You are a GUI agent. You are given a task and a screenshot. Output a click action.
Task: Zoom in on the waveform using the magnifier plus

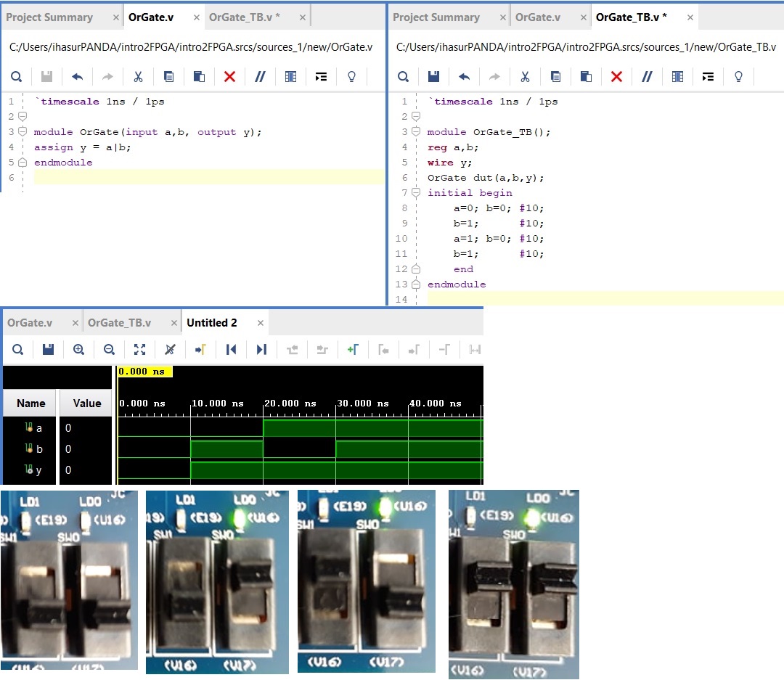coord(78,349)
